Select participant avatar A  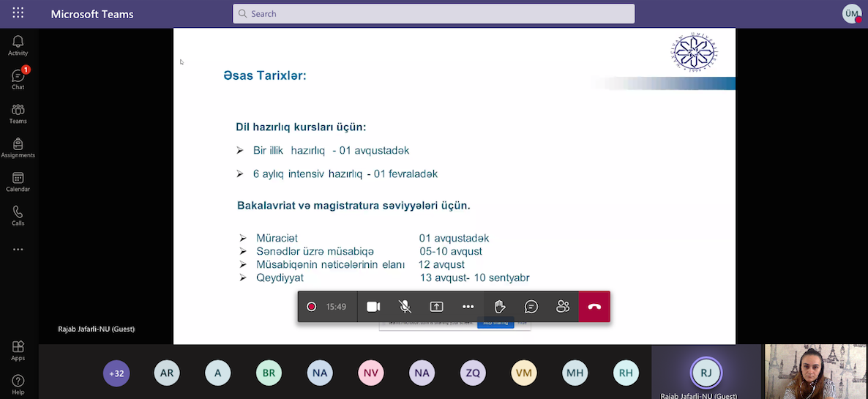tap(217, 373)
